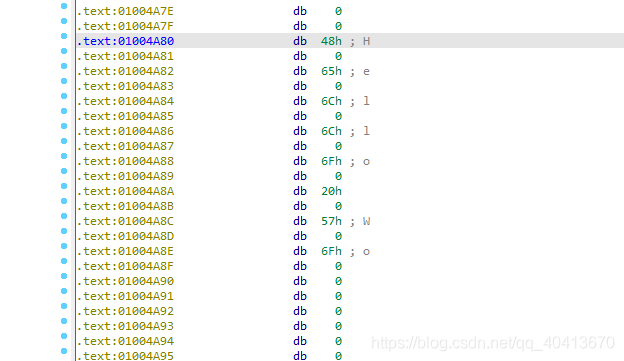Click the 'H' comment on highlighted line
624x361 pixels.
coord(367,41)
